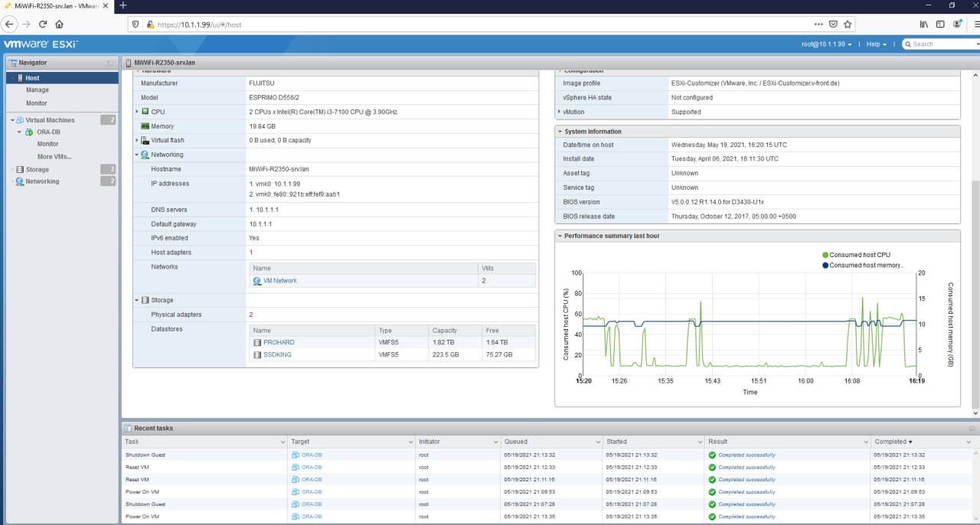The height and width of the screenshot is (525, 980).
Task: Click the Search input field in ESXi header
Action: [940, 44]
